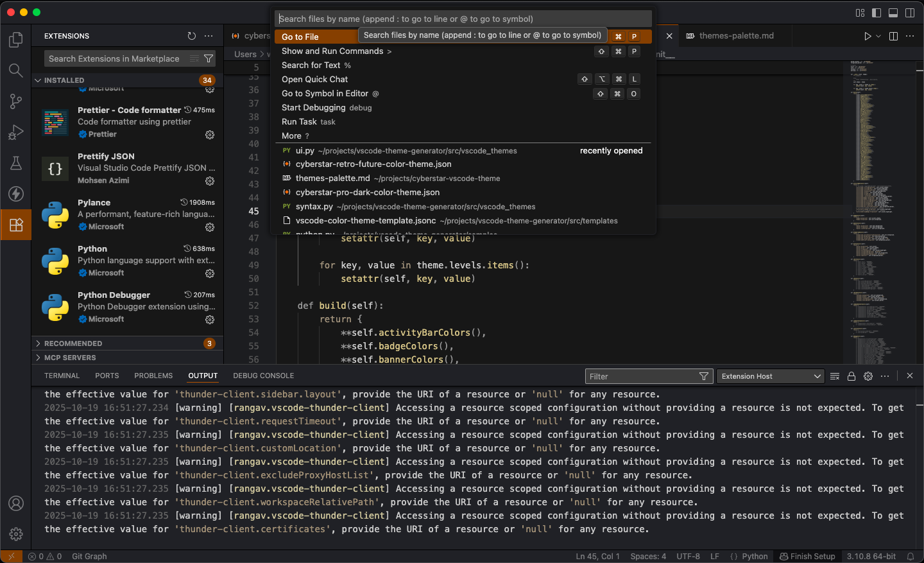The width and height of the screenshot is (924, 563).
Task: Click Search Extensions in Marketplace field
Action: (130, 58)
